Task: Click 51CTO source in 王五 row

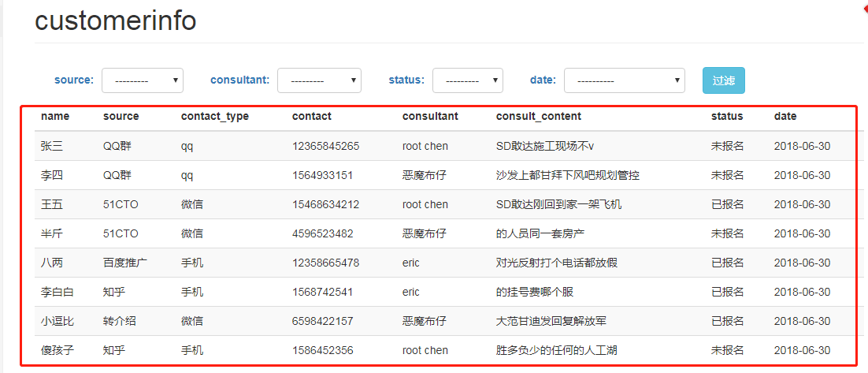Action: (121, 204)
